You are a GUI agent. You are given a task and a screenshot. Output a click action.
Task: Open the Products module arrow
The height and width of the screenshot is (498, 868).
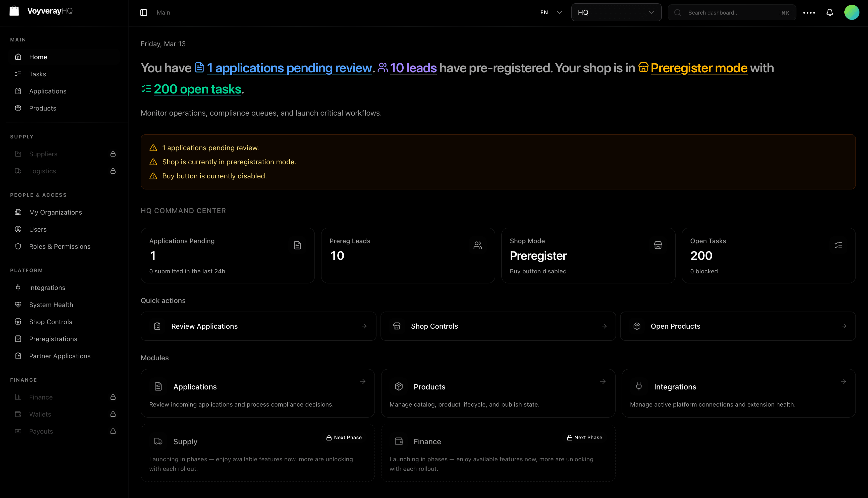[602, 381]
